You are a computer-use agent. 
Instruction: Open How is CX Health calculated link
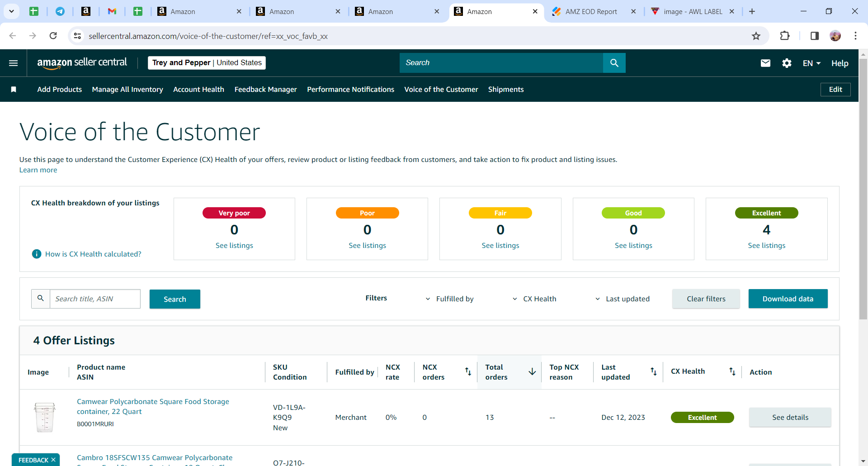(93, 254)
